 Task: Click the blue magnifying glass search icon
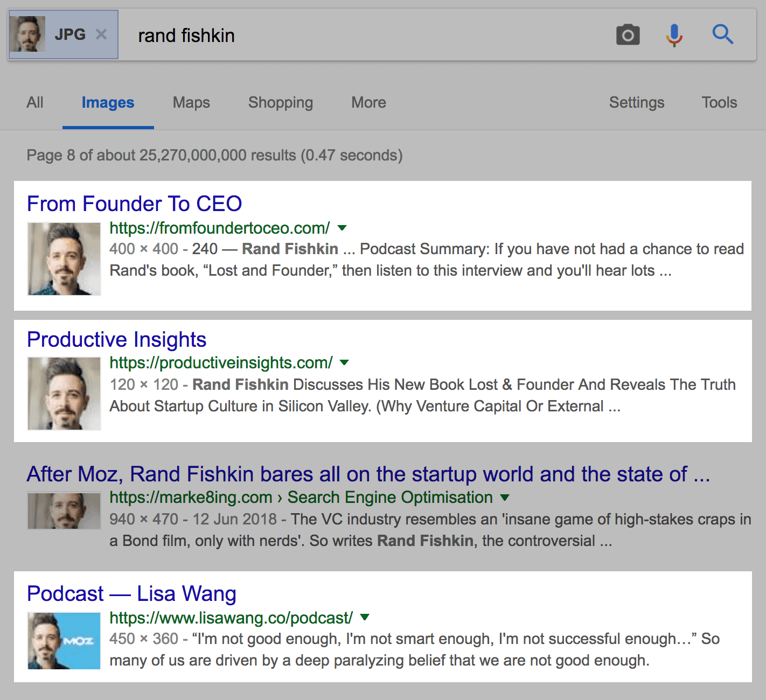click(x=722, y=34)
